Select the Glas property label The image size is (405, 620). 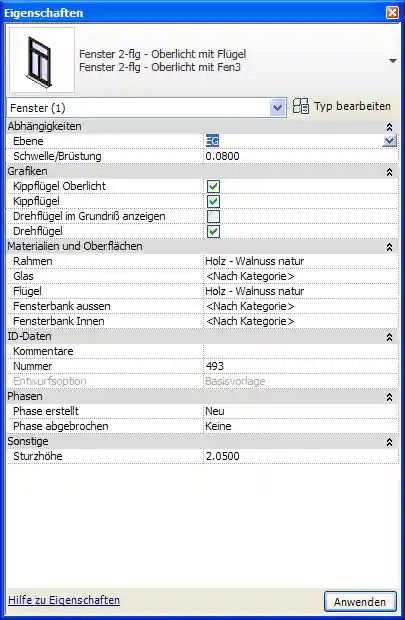click(23, 276)
